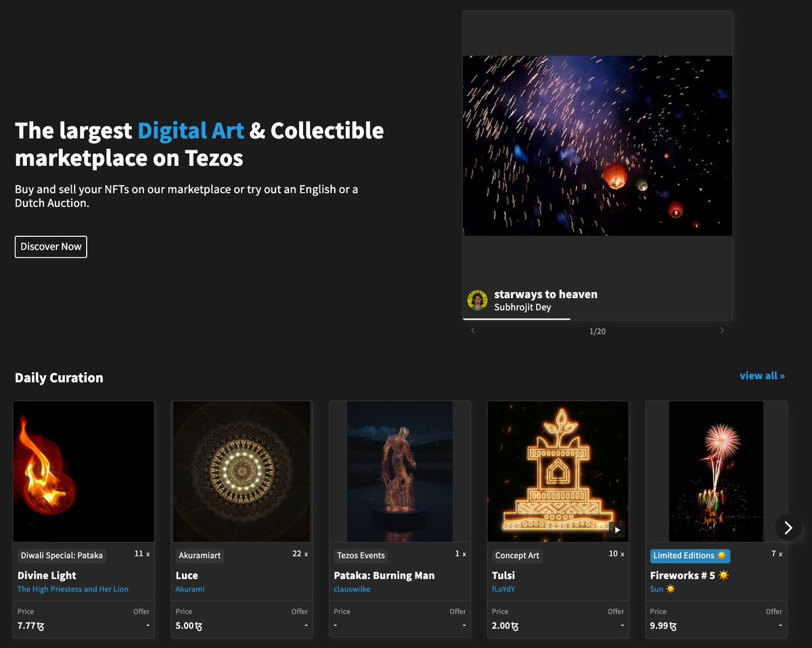The image size is (812, 648).
Task: Click the previous arrow under the featured slideshow
Action: coord(473,330)
